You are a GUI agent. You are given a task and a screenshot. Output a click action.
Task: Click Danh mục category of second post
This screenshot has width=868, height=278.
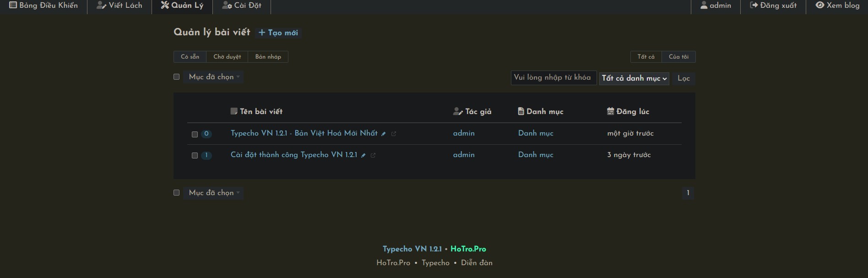(x=536, y=155)
